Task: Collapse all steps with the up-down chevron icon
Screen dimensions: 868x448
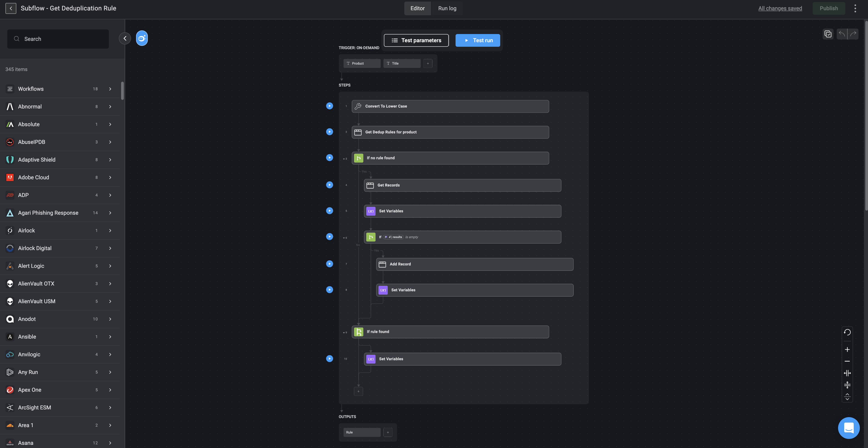Action: pos(847,397)
